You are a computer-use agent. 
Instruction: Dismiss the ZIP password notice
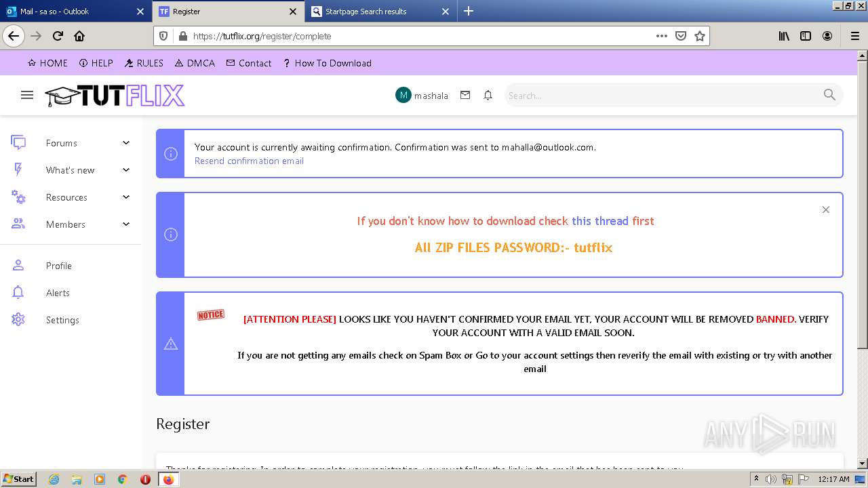click(x=826, y=209)
